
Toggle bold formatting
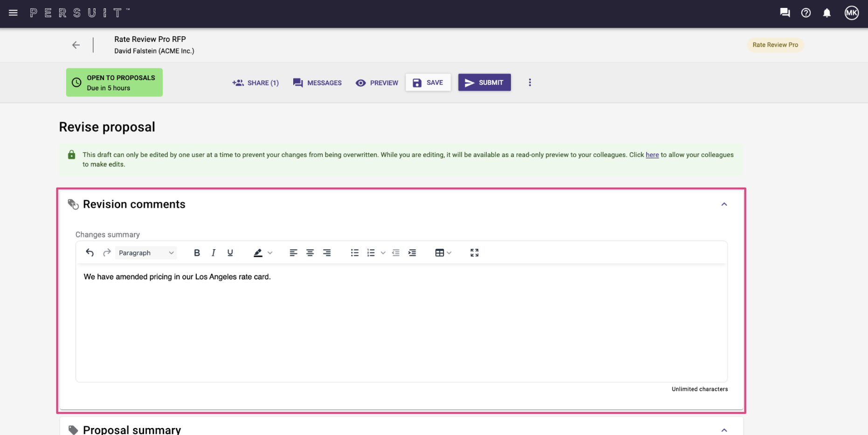click(197, 252)
